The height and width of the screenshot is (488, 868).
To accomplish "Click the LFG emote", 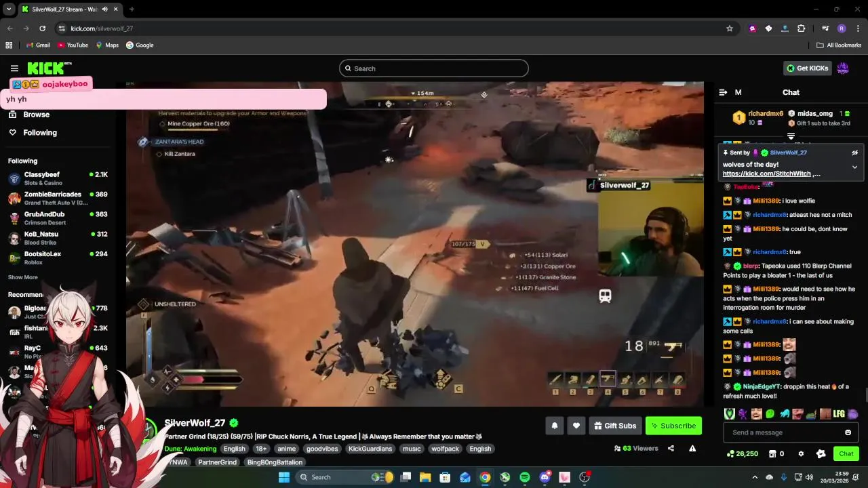I will pos(839,413).
